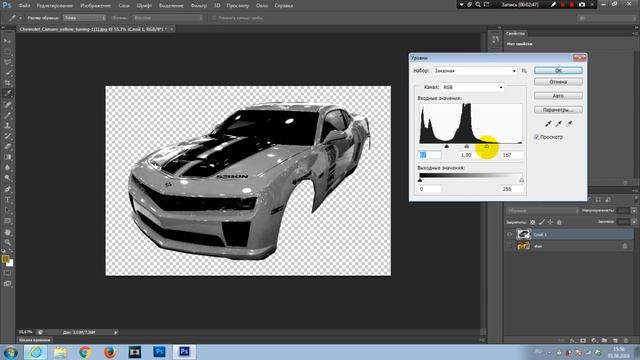Pick the white point eyedropper in Levels

point(569,123)
